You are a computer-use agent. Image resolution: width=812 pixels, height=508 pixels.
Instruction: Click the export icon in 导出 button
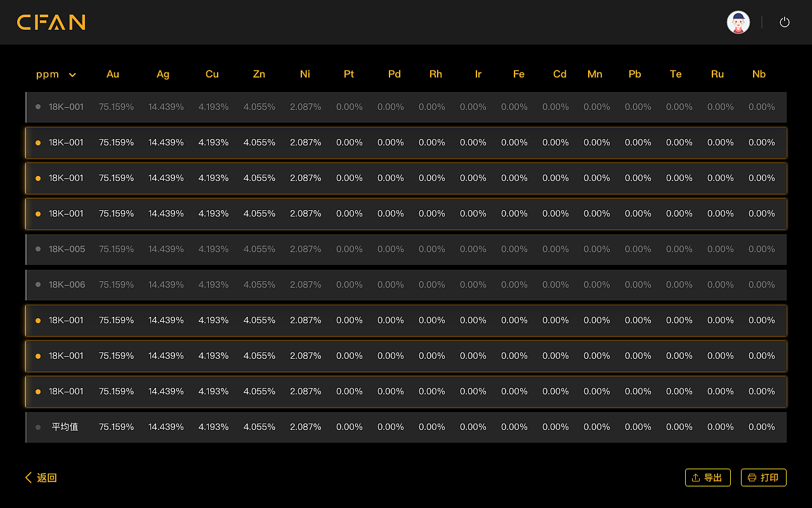click(x=695, y=478)
